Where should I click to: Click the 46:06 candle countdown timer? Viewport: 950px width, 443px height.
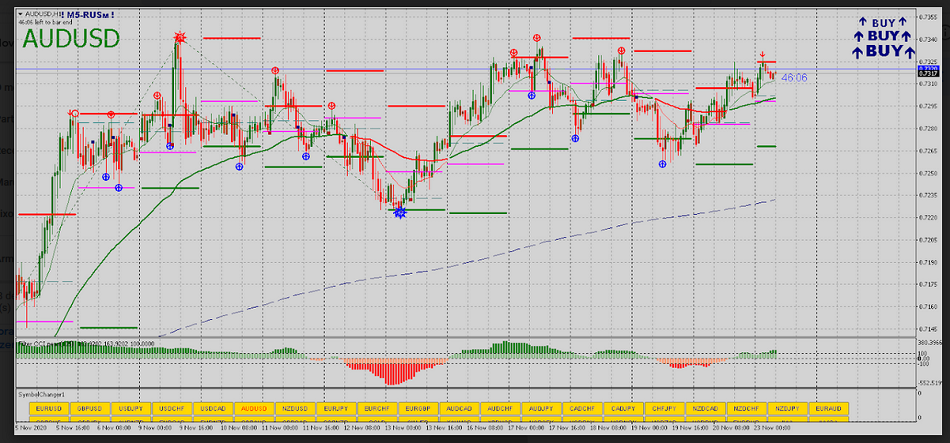(x=794, y=77)
